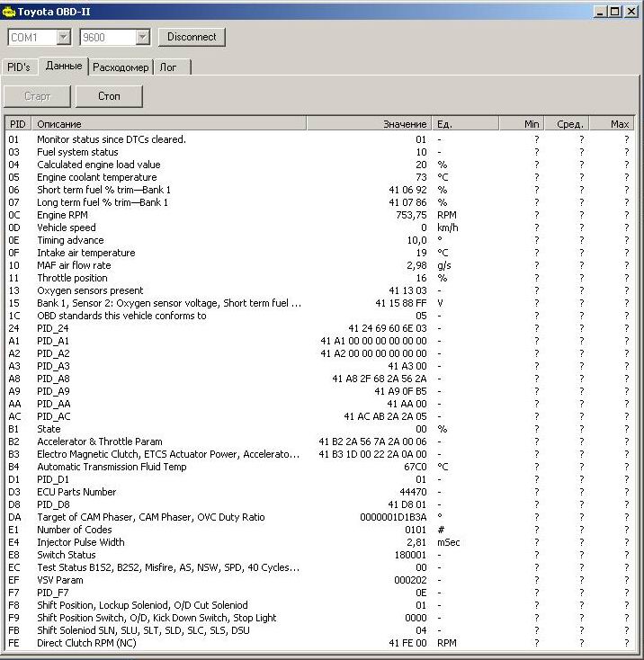This screenshot has height=660, width=644.
Task: Open the COM1 port dropdown
Action: (63, 37)
